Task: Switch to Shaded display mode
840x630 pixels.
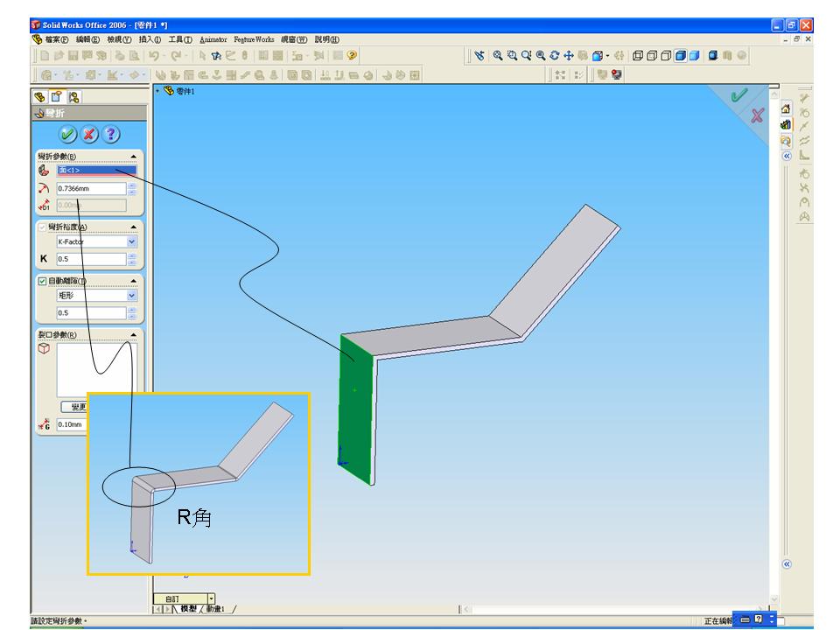Action: 694,56
